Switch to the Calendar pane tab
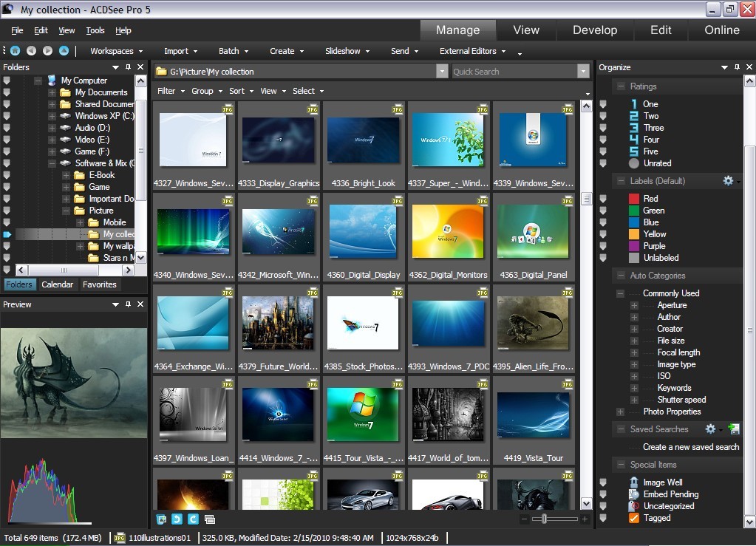Image resolution: width=756 pixels, height=546 pixels. coord(58,284)
